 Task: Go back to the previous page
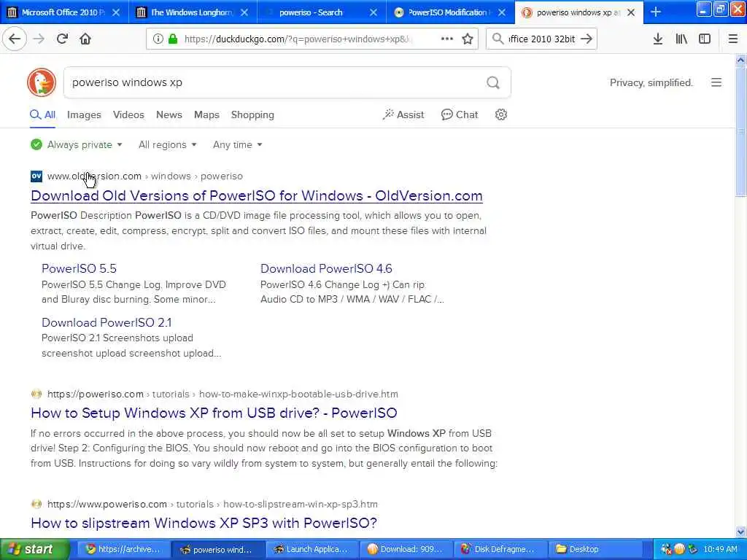pyautogui.click(x=15, y=39)
